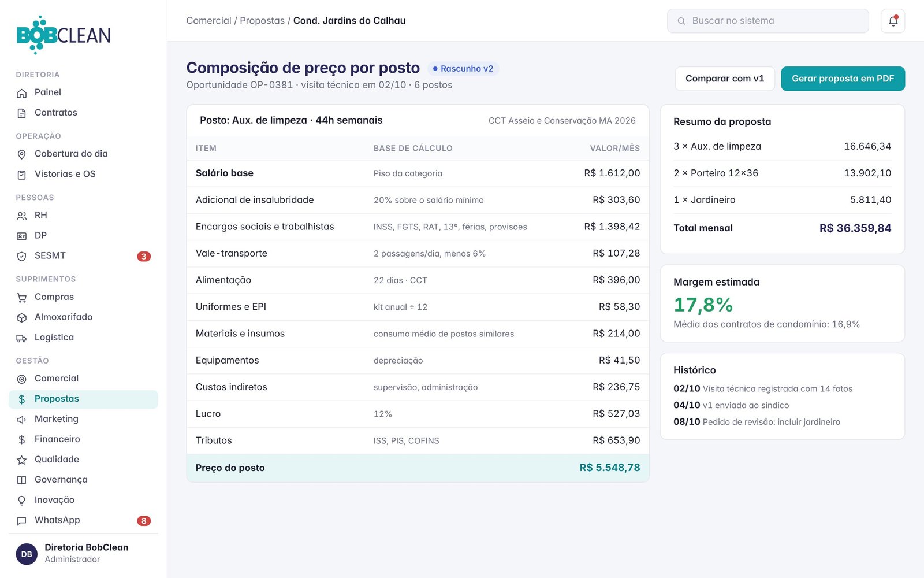The height and width of the screenshot is (578, 924).
Task: Click the Tributos row value R$ 653,90
Action: pos(616,440)
